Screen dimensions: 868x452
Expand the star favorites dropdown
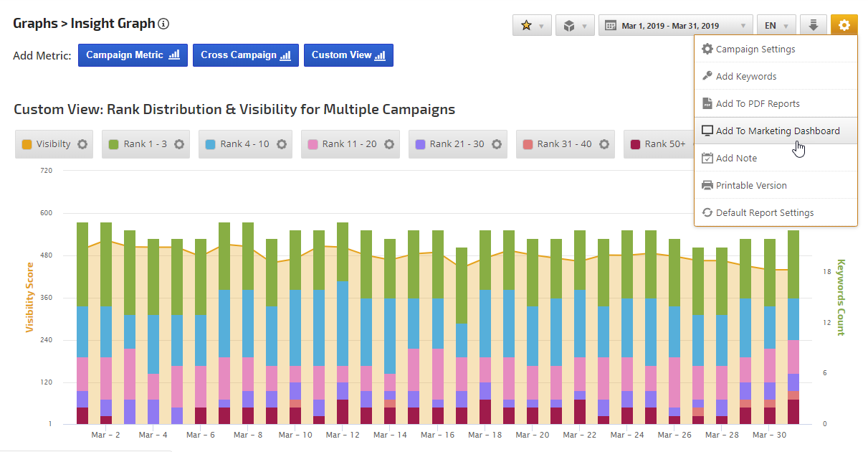pos(532,25)
